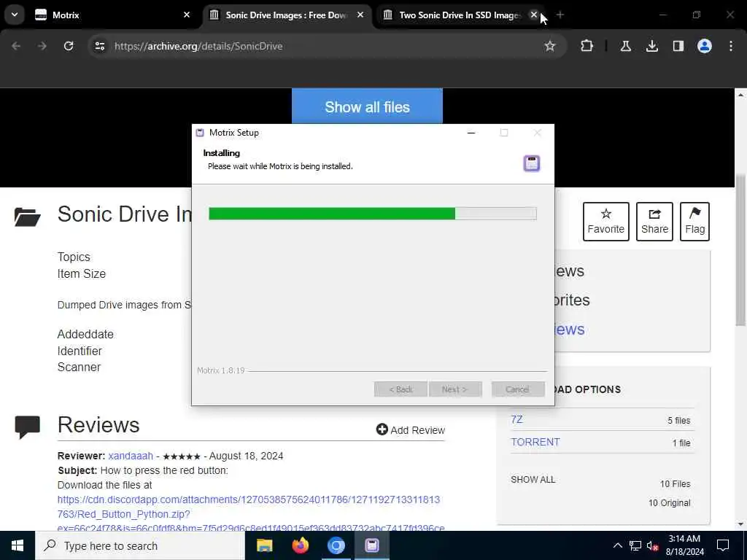
Task: Reload the archive.org page
Action: pyautogui.click(x=69, y=46)
